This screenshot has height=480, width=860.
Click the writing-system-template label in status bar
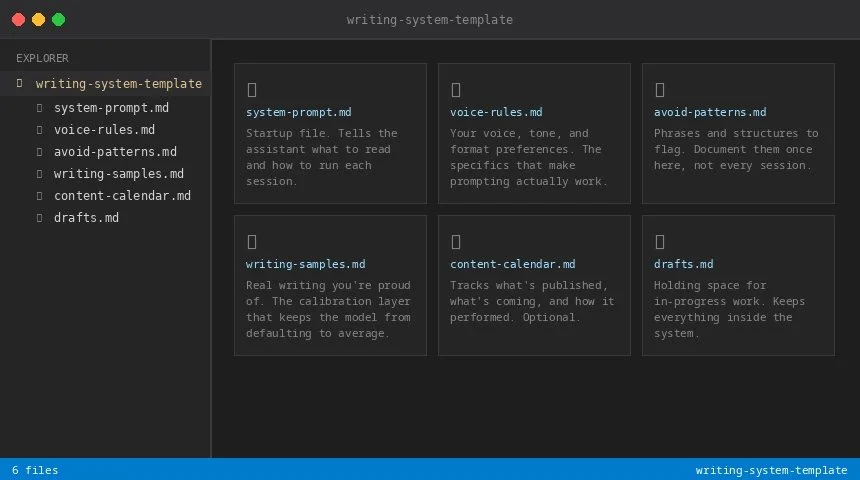point(771,470)
